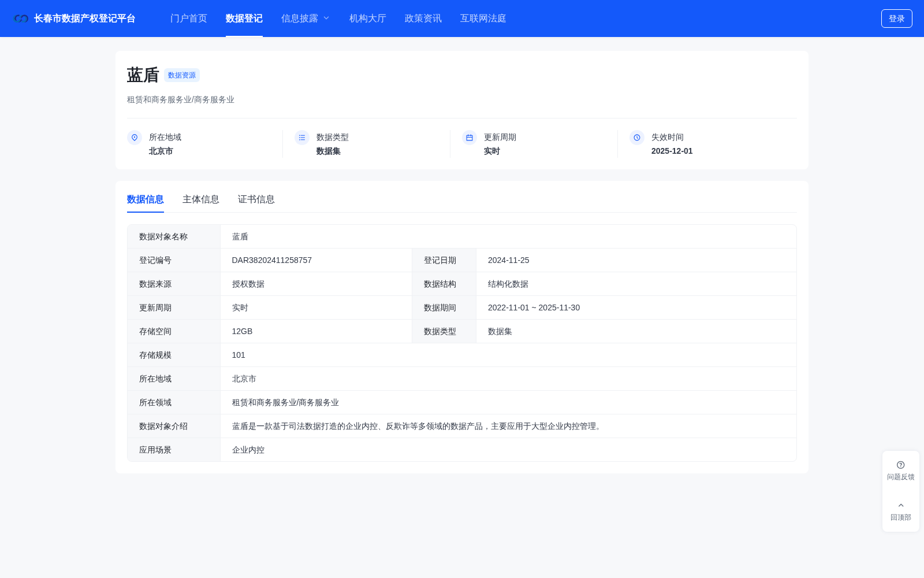Click the 蓝盾 page heading
This screenshot has width=924, height=578.
coord(143,75)
